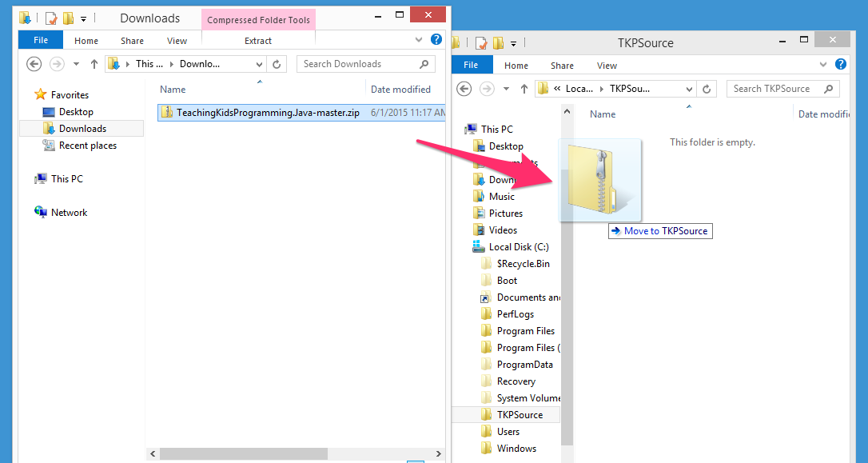
Task: Expand the Downloads address bar dropdown
Action: [259, 64]
